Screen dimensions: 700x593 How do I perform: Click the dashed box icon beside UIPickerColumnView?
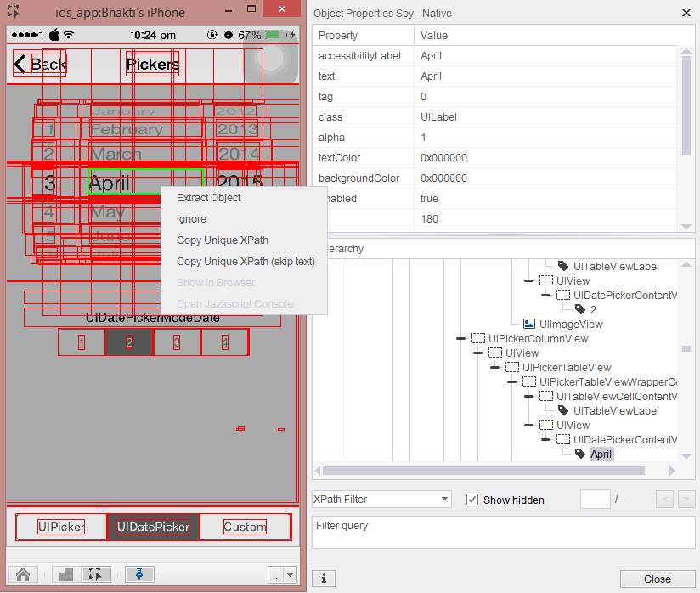pos(478,338)
